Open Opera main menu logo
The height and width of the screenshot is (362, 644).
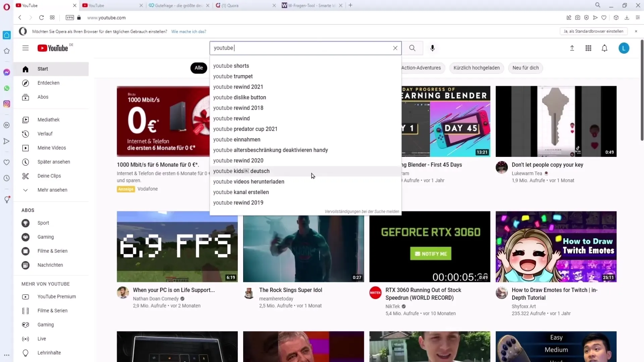click(7, 7)
